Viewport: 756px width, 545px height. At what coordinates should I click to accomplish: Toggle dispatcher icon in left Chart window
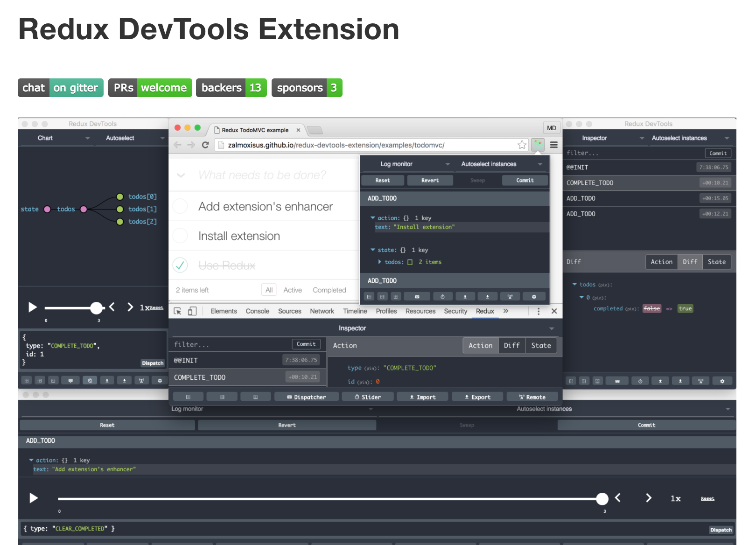click(x=70, y=381)
